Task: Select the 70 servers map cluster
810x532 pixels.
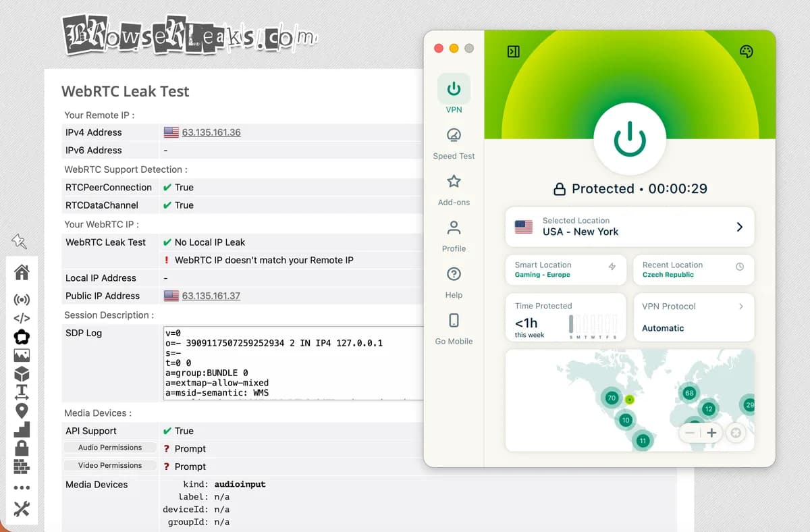Action: 611,398
